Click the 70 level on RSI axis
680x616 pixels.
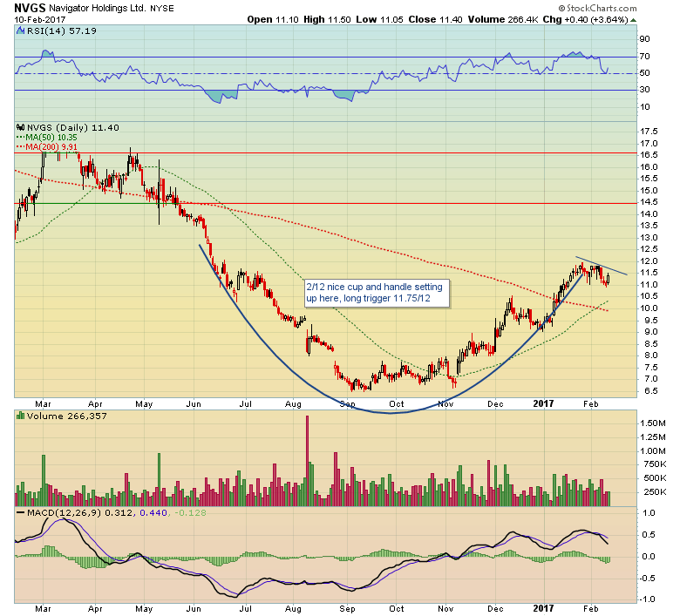644,57
